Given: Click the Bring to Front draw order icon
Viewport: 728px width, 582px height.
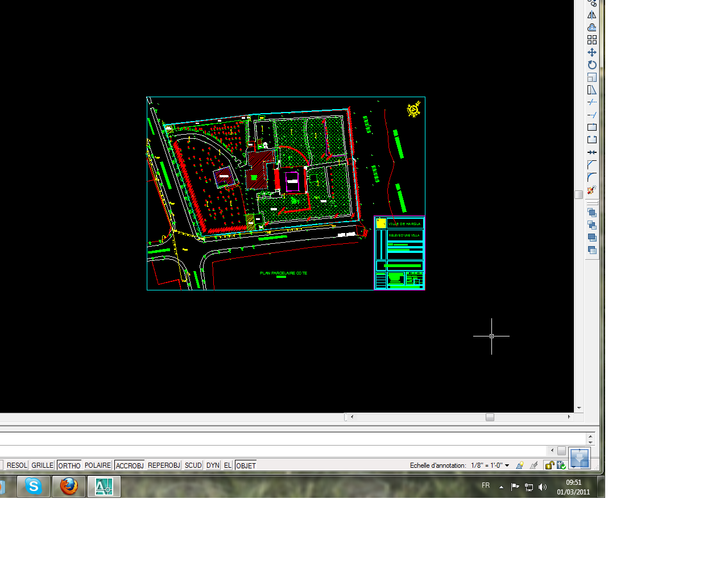Looking at the screenshot, I should point(592,213).
